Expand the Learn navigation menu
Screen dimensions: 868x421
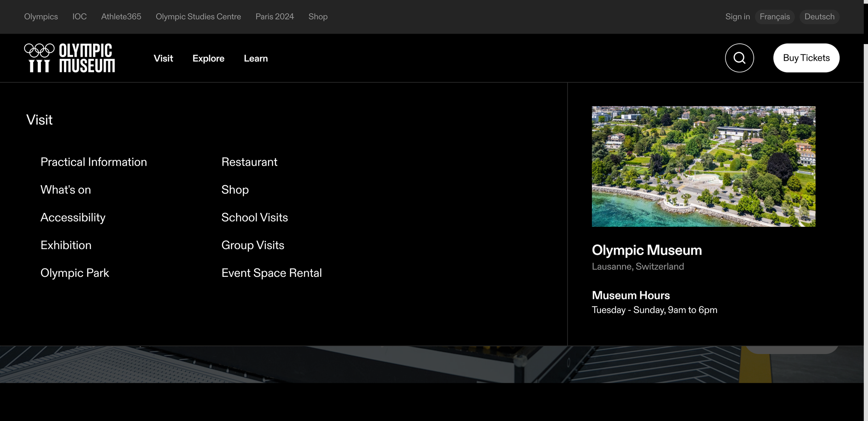(256, 58)
